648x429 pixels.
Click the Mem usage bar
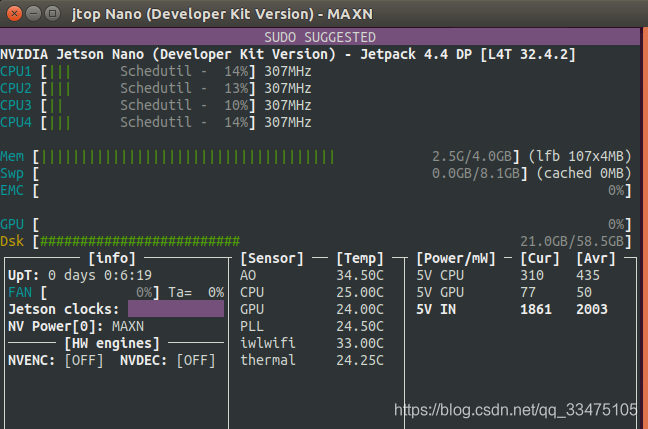pyautogui.click(x=188, y=157)
